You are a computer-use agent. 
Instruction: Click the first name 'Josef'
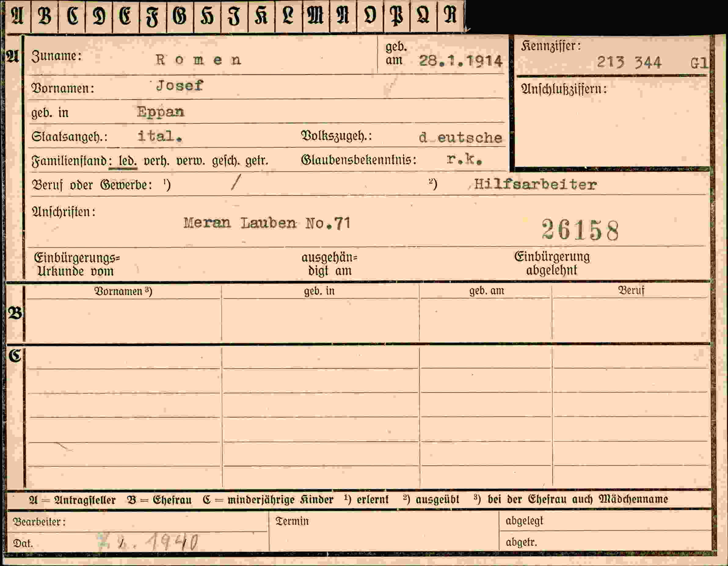179,86
